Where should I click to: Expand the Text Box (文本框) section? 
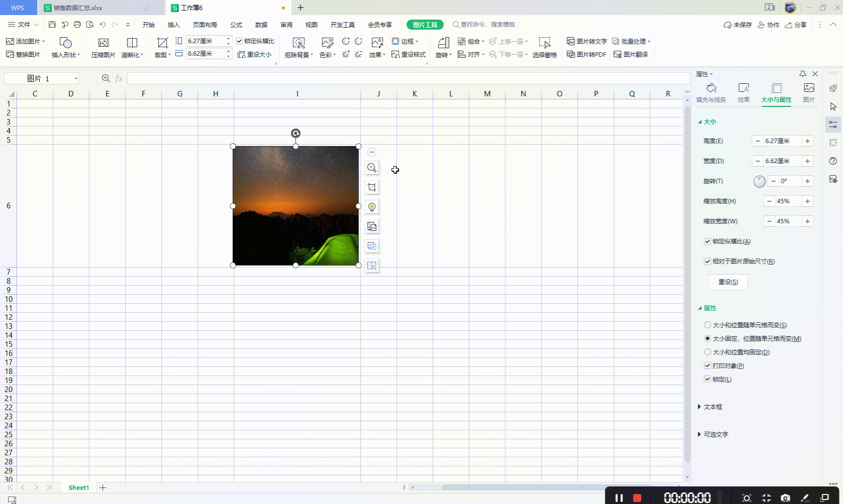[x=710, y=407]
